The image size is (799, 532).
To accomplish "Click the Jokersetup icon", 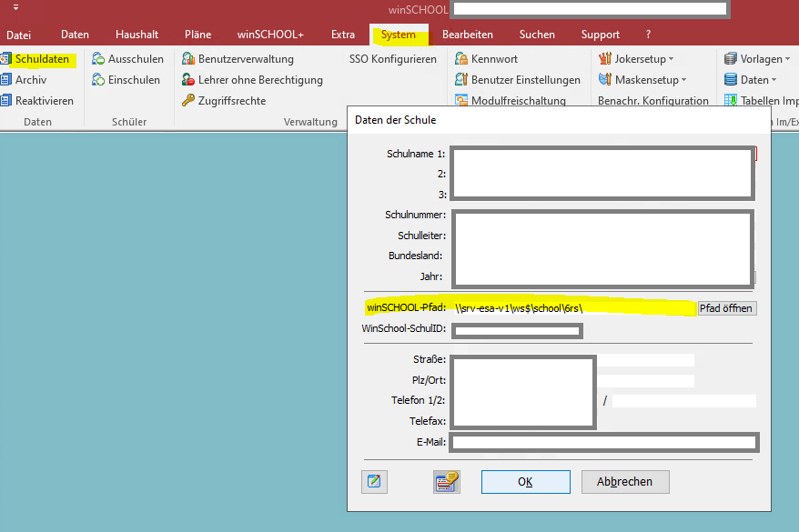I will click(x=605, y=58).
